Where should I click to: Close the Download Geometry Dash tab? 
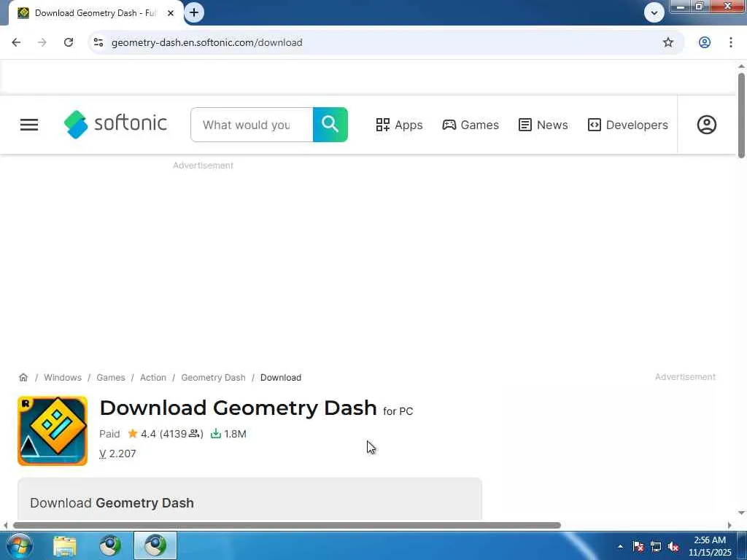point(171,13)
